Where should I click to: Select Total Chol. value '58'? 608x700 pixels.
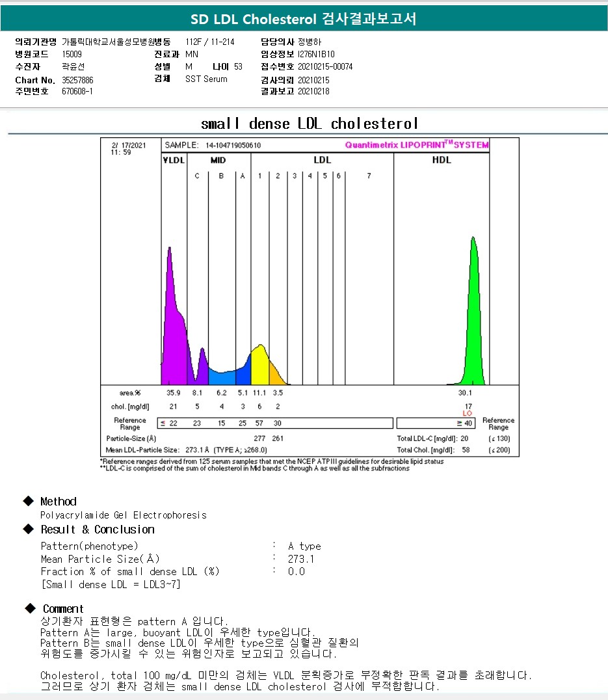tap(466, 450)
